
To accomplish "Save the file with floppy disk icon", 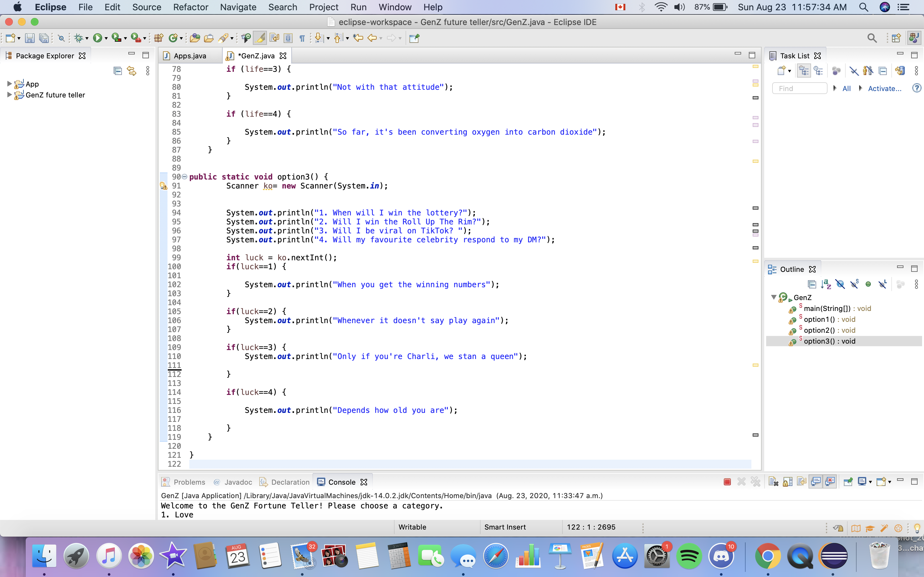I will point(30,38).
